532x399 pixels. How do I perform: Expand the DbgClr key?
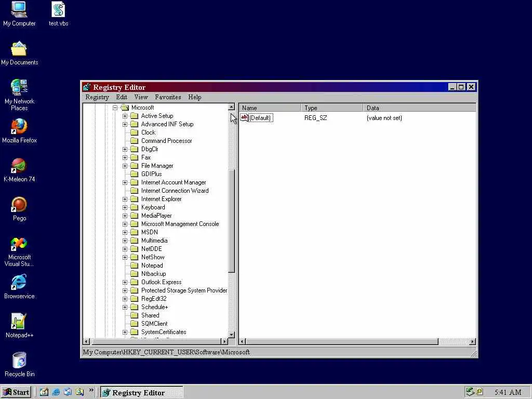125,149
